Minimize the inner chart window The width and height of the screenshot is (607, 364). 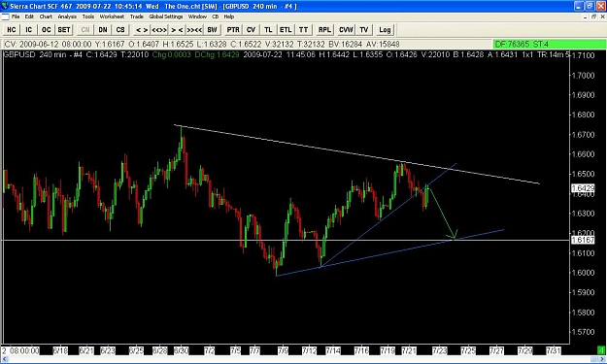click(x=586, y=17)
